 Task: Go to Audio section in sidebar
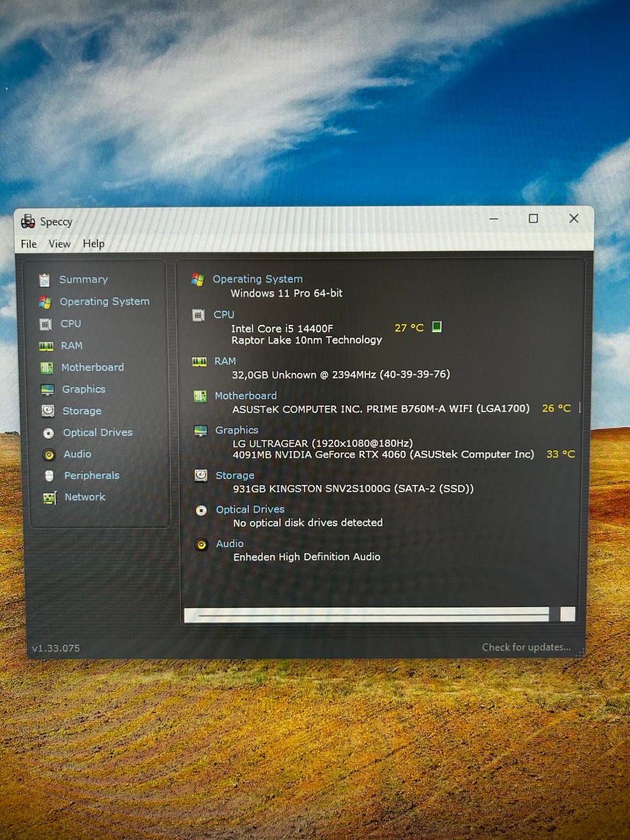[x=77, y=454]
